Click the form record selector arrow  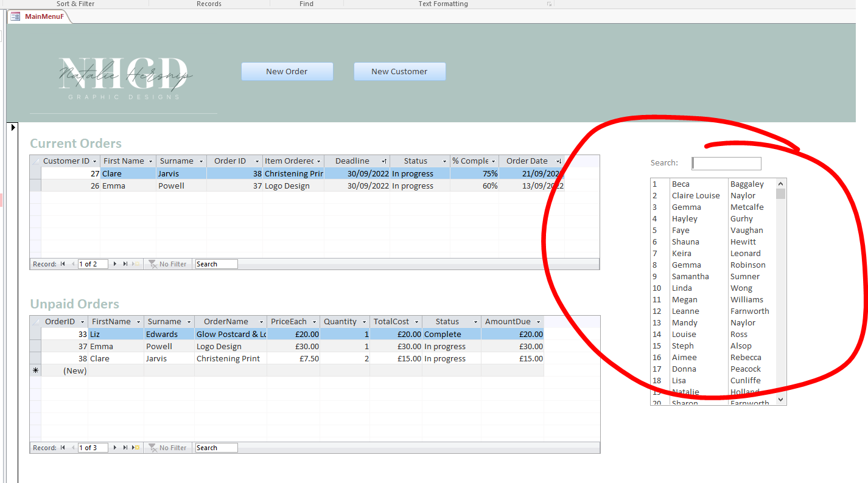13,127
